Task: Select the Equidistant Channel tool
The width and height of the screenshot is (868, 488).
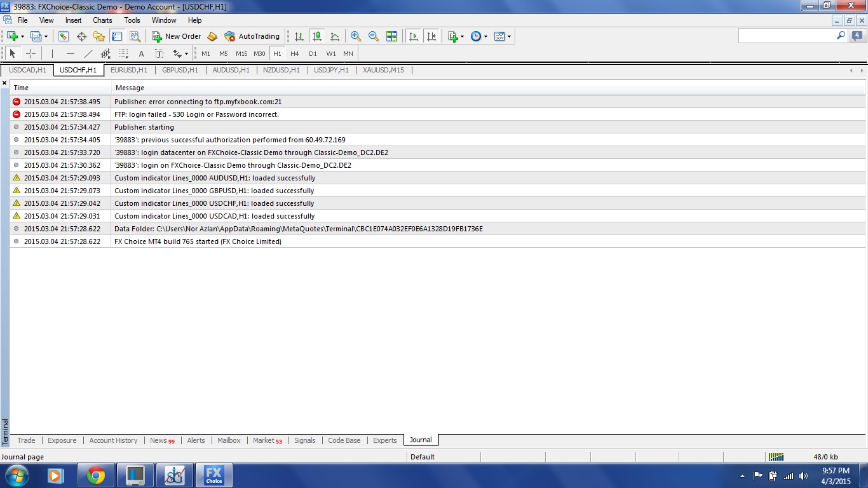Action: 105,53
